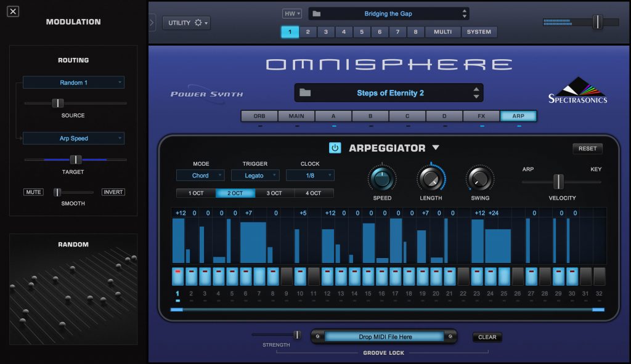The image size is (631, 364).
Task: Select part 2 button
Action: coord(308,32)
